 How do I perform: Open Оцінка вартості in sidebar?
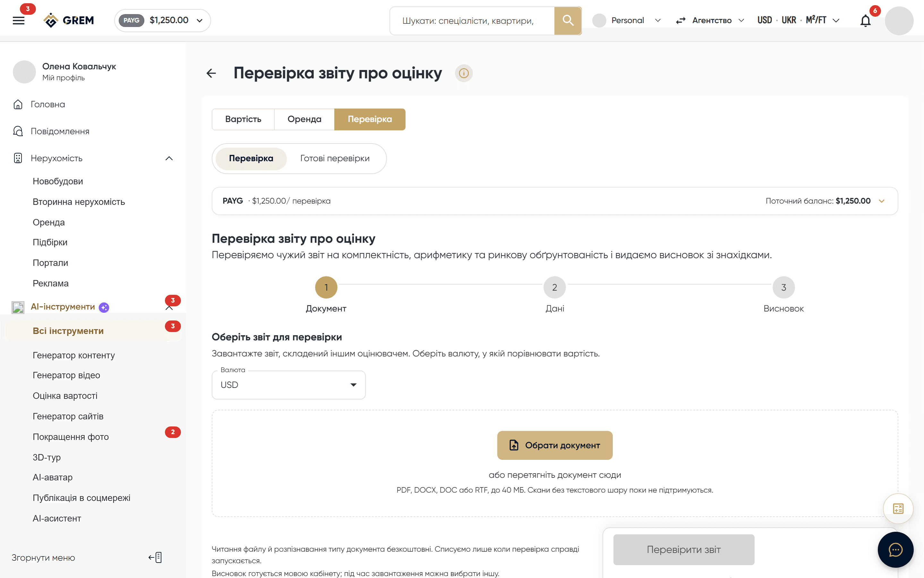pyautogui.click(x=65, y=396)
